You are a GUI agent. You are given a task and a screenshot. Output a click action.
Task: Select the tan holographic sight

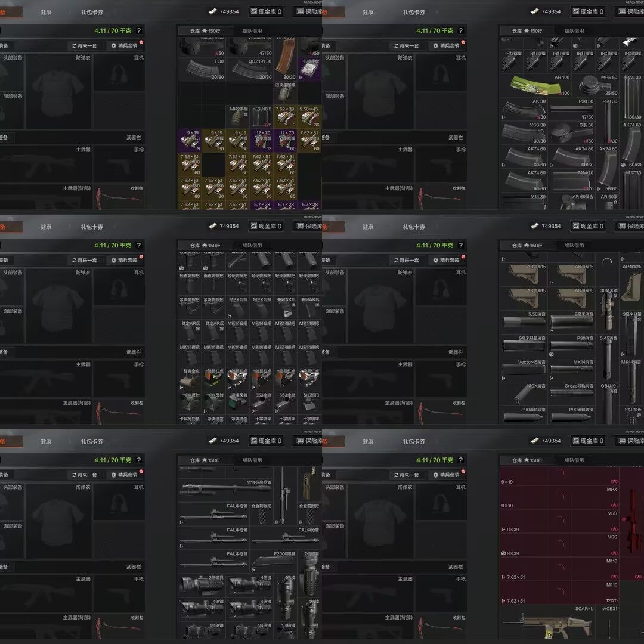tap(190, 379)
